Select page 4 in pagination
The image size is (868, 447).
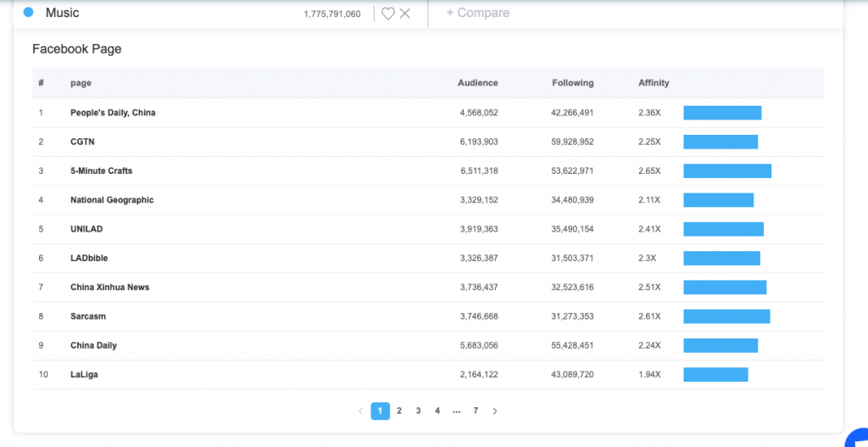pyautogui.click(x=437, y=411)
